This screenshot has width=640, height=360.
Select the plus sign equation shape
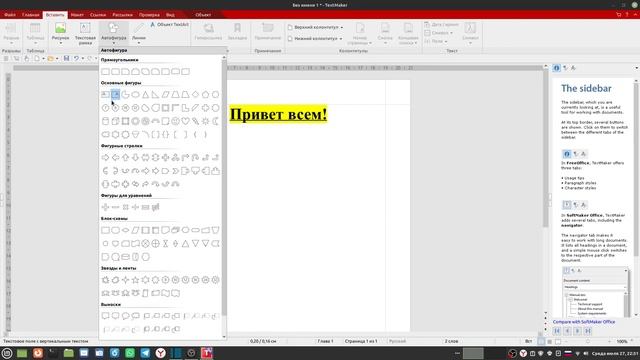pyautogui.click(x=105, y=207)
